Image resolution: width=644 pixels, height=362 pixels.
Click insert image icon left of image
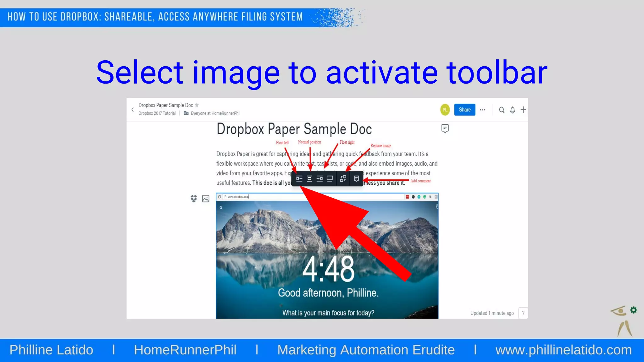pyautogui.click(x=206, y=199)
